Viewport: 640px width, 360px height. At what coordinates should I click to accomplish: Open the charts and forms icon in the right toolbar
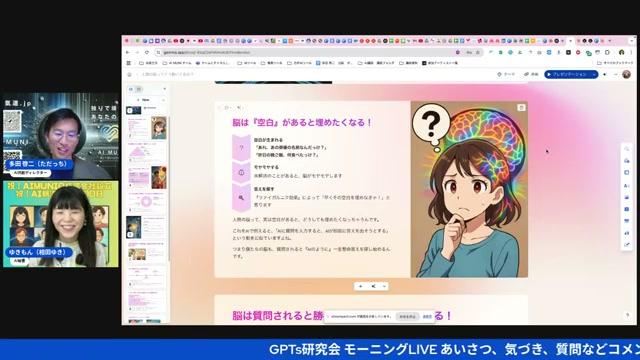[627, 233]
